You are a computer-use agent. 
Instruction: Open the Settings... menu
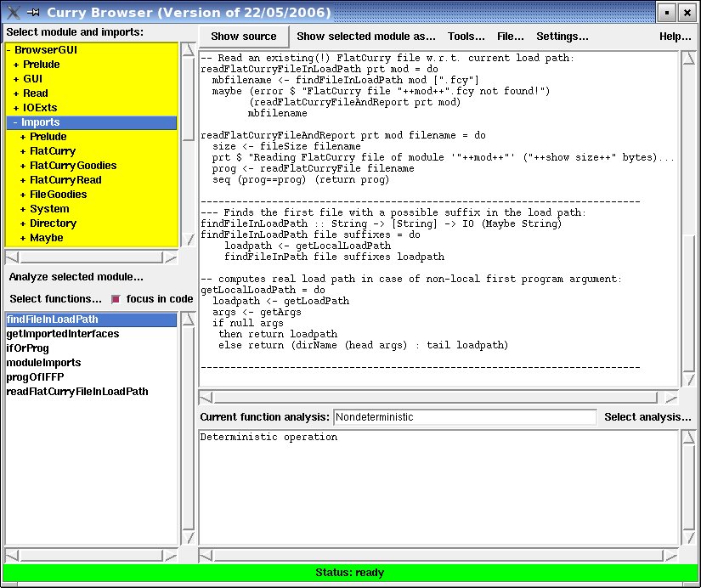point(562,37)
